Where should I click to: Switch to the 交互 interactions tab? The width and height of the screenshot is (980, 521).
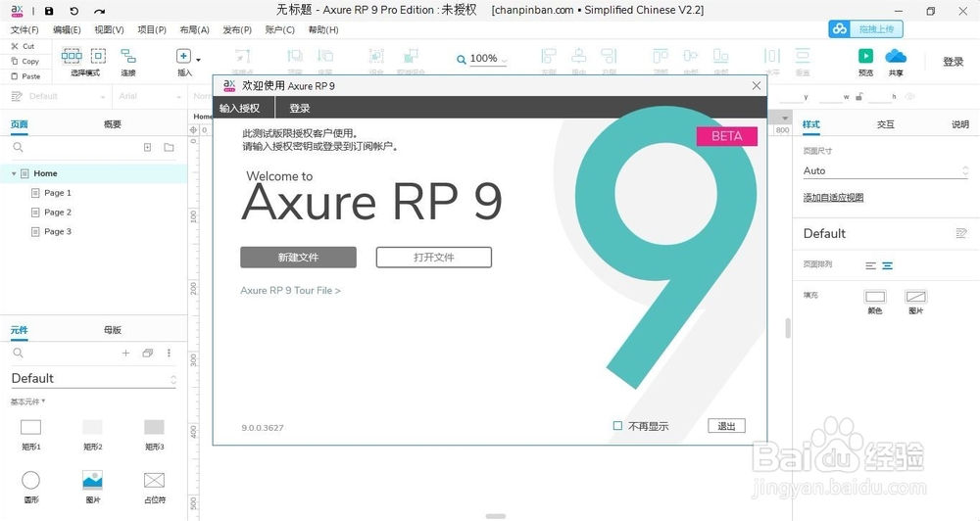[x=886, y=124]
